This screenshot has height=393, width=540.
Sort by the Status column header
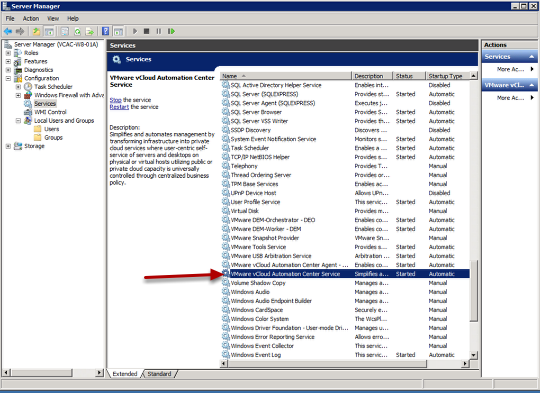pos(409,76)
